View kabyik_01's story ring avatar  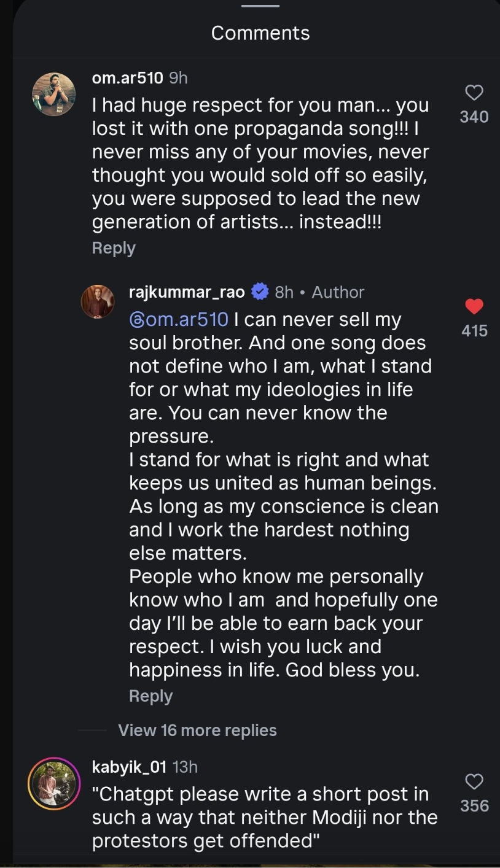[x=54, y=783]
